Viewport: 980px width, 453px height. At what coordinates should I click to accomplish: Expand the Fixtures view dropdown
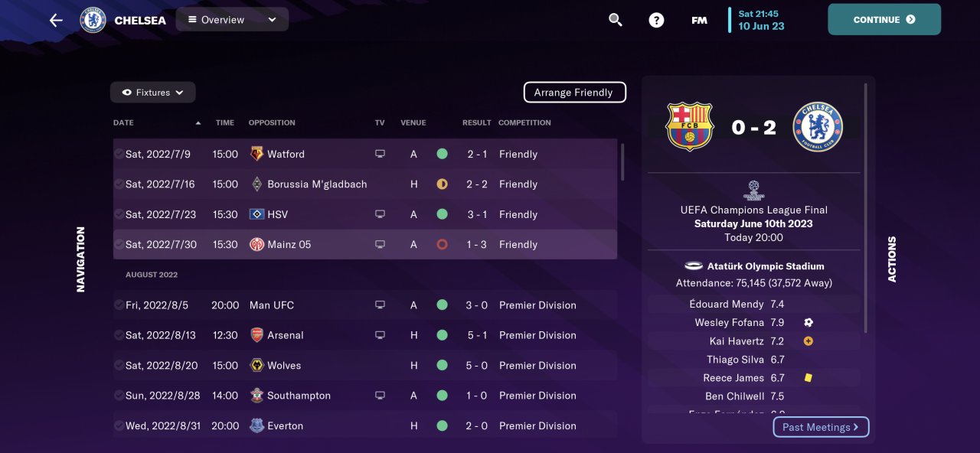(153, 93)
